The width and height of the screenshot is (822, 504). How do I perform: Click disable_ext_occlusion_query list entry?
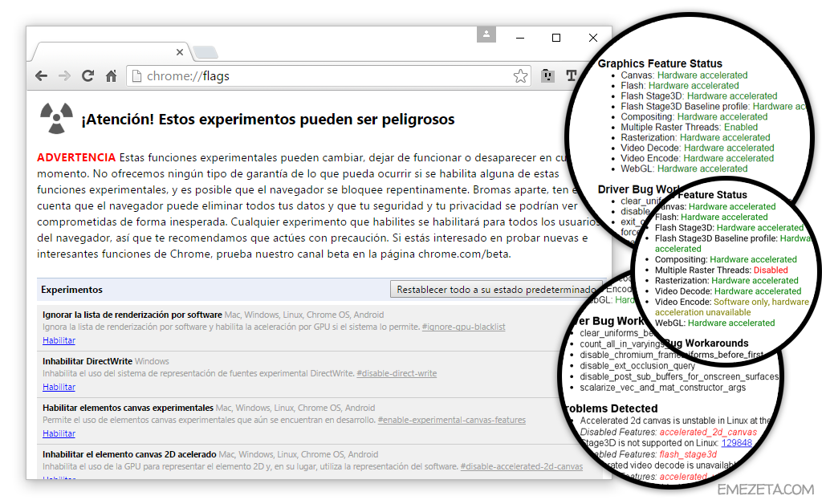pos(637,366)
